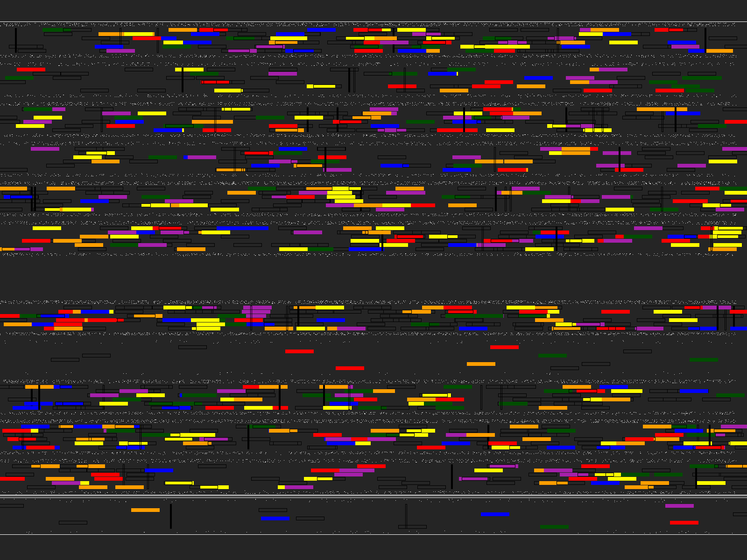This screenshot has width=747, height=560.
Task: Click leftmost red bar in sparse middle track
Action: (299, 351)
